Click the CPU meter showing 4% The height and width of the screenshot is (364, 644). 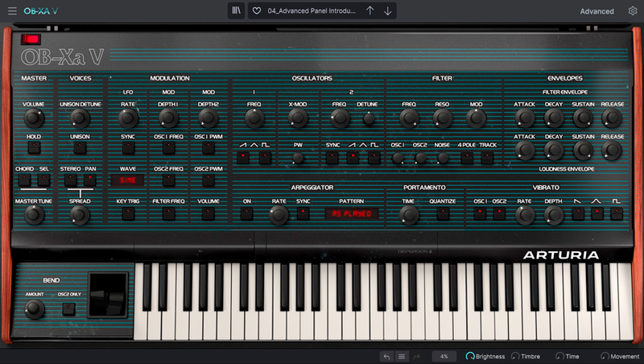click(444, 357)
